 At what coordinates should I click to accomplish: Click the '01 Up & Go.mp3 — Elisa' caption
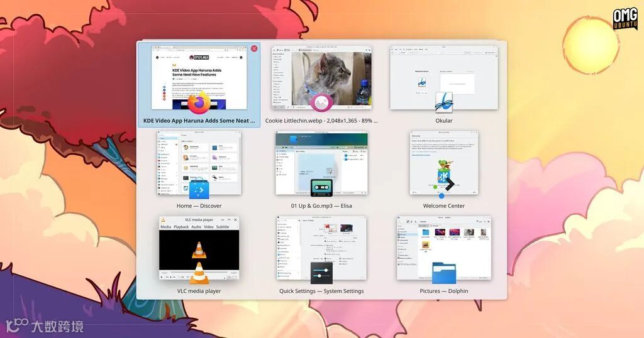tap(321, 206)
